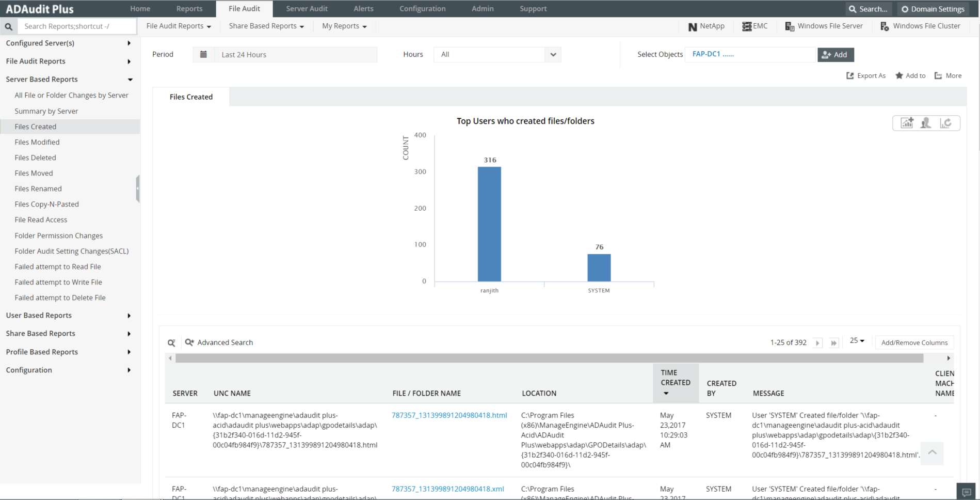This screenshot has width=980, height=500.
Task: Click the Search Reports input field
Action: [77, 26]
